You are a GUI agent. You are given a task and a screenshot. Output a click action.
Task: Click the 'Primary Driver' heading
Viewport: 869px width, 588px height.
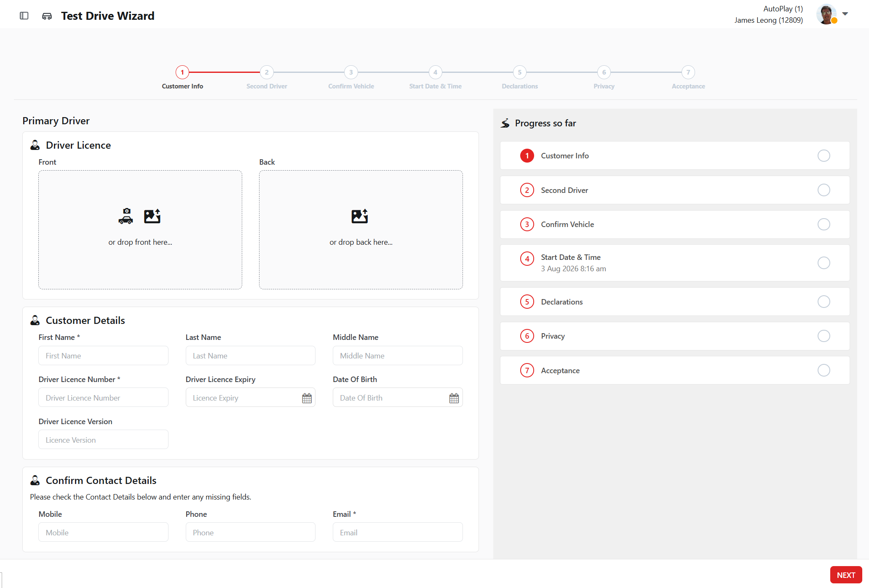[56, 121]
